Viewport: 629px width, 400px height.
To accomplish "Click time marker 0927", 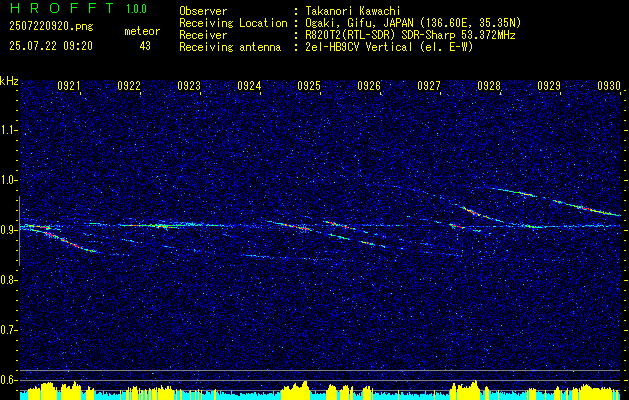I will [429, 85].
